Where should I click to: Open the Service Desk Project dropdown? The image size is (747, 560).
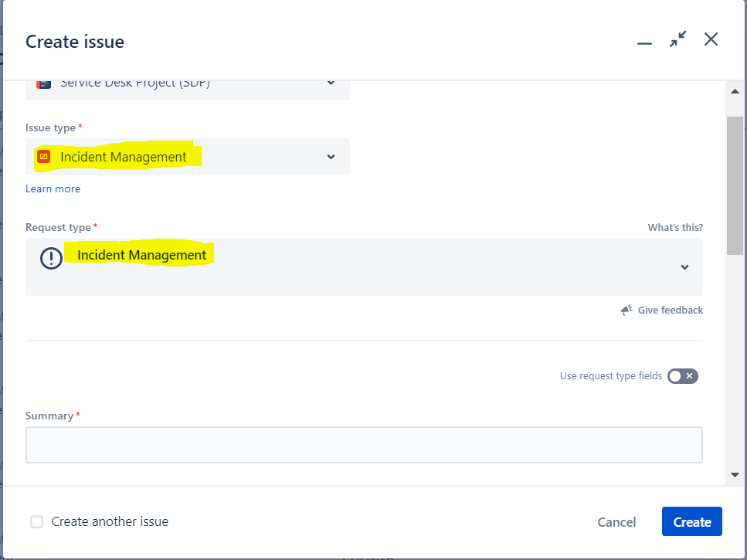[x=187, y=90]
